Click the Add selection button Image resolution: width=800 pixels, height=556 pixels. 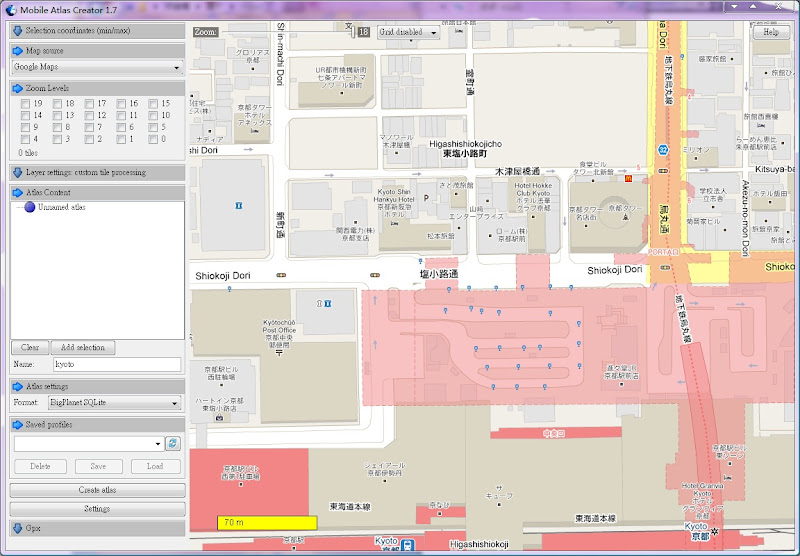83,347
